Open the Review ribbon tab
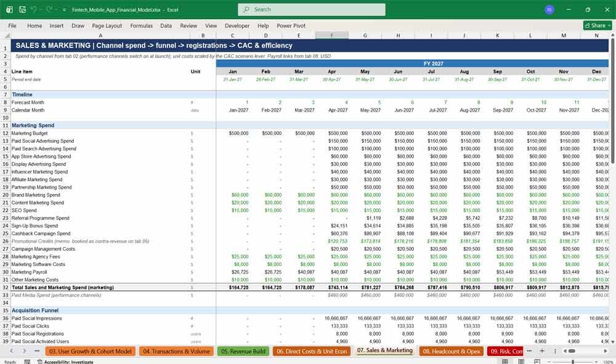616x364 pixels. point(188,25)
